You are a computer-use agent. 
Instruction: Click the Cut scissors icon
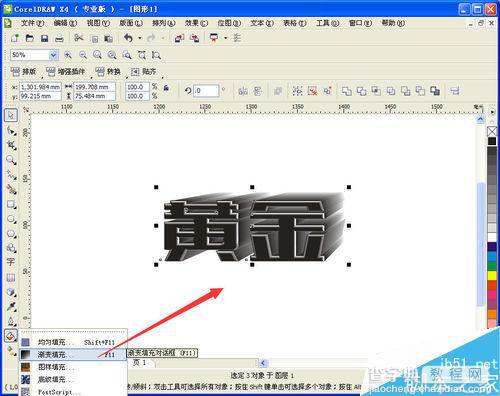[79, 38]
